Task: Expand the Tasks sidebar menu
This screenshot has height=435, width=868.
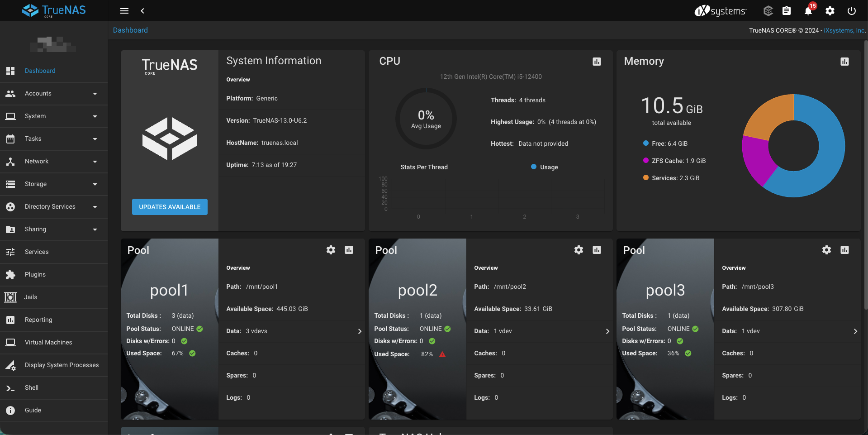Action: coord(54,139)
